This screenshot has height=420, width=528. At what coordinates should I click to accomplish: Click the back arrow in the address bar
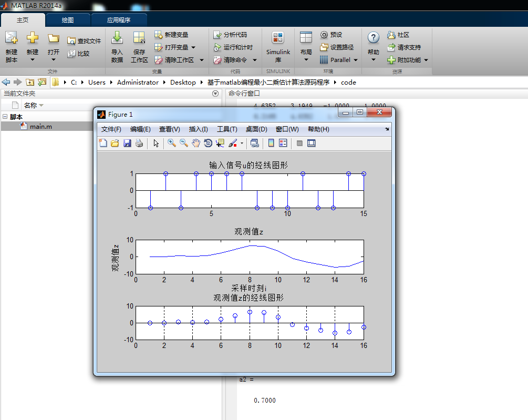pos(6,82)
